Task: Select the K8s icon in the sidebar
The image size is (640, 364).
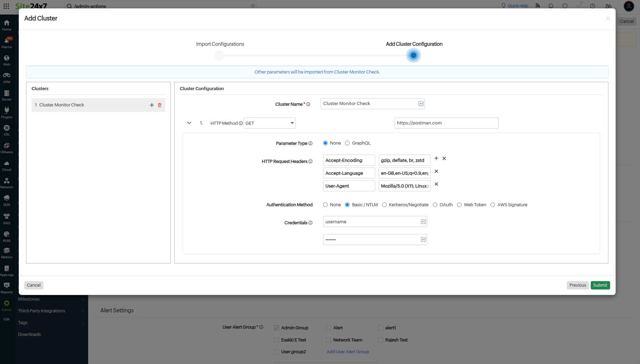Action: [x=6, y=129]
